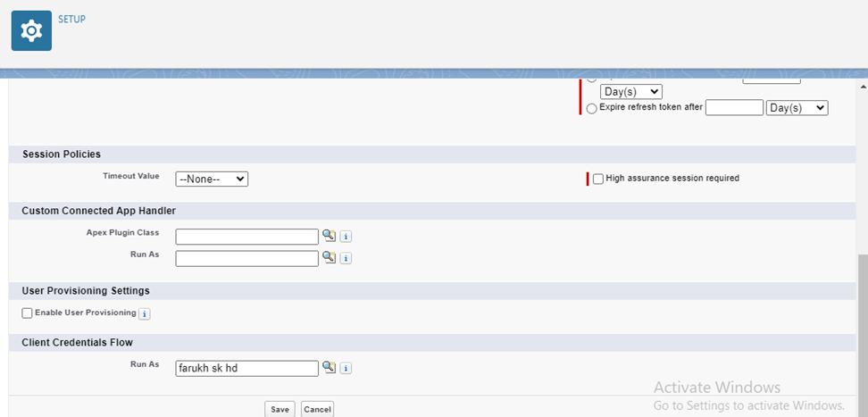Select Expire refresh token after radio
Screen dimensions: 868x417
pyautogui.click(x=592, y=109)
